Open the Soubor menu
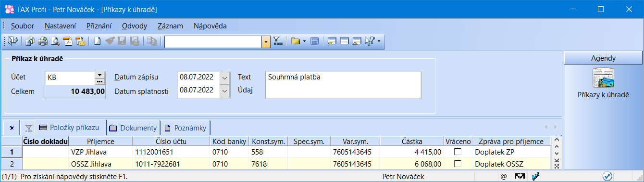The image size is (644, 182). [x=23, y=26]
